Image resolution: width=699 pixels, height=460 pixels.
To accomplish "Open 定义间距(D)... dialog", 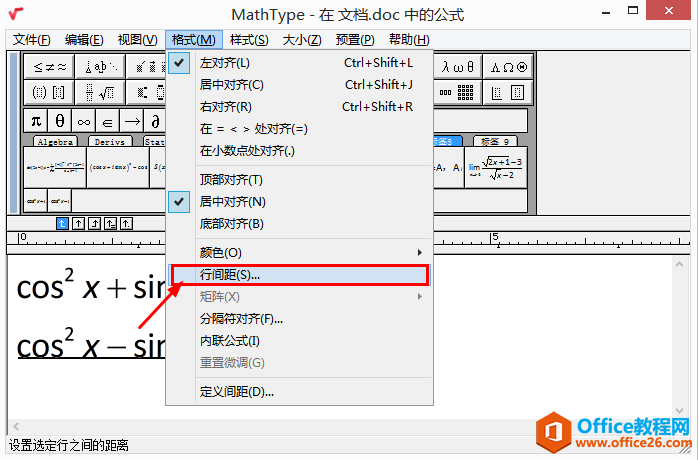I will pos(299,392).
